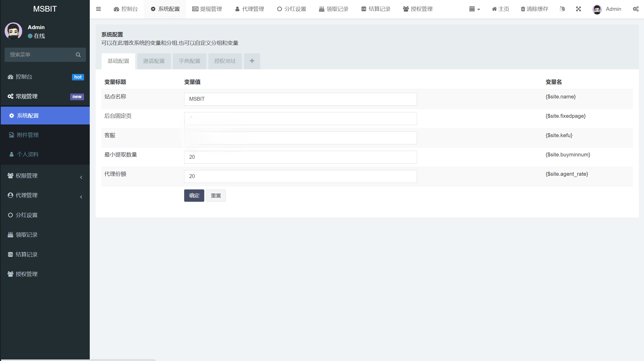
Task: Toggle the sidebar hamburger menu icon
Action: click(98, 9)
